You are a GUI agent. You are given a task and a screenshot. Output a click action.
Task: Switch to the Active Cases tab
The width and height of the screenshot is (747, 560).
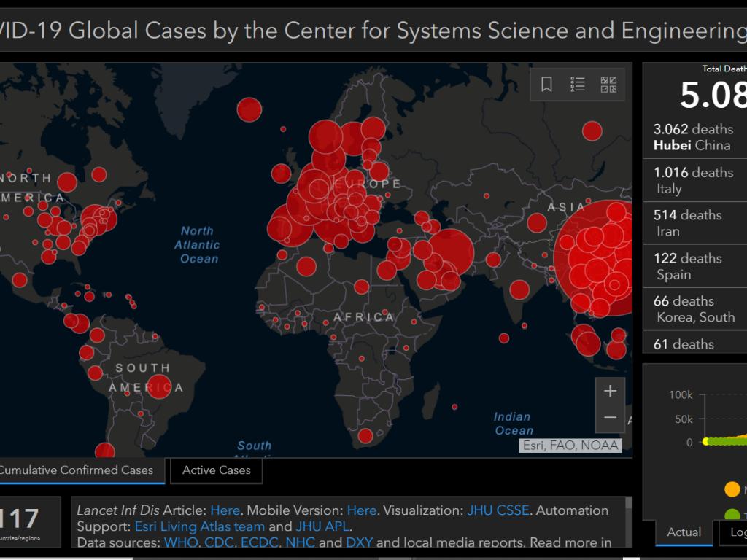pyautogui.click(x=216, y=470)
